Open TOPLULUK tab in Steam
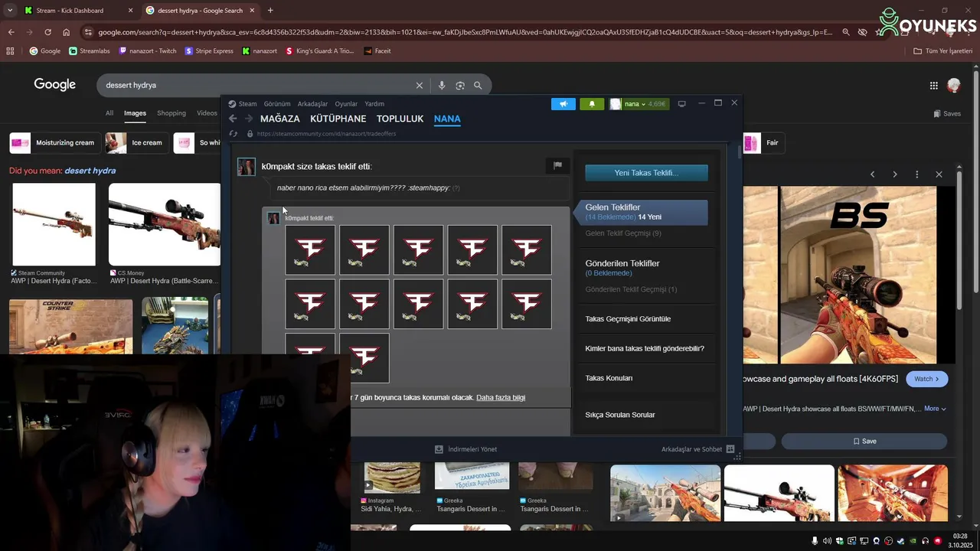980x551 pixels. click(x=400, y=119)
